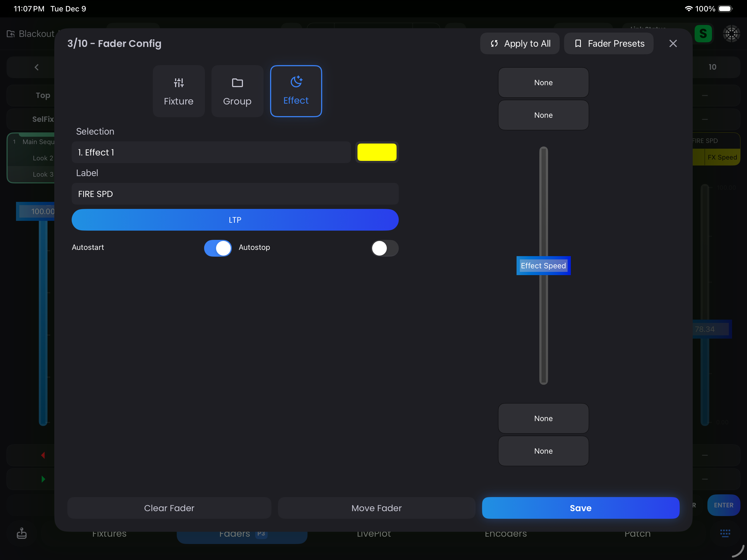This screenshot has height=560, width=747.
Task: Click the Save button
Action: coord(580,508)
